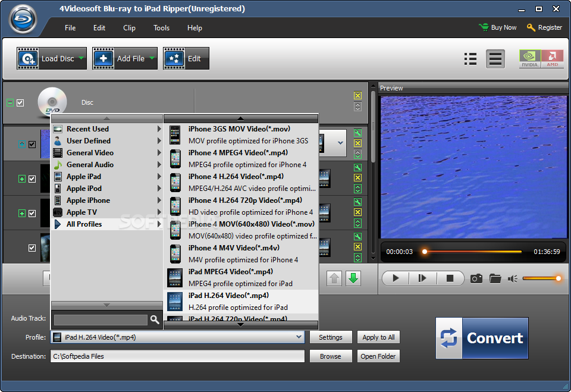Open the Apple iPad profile category

[107, 177]
